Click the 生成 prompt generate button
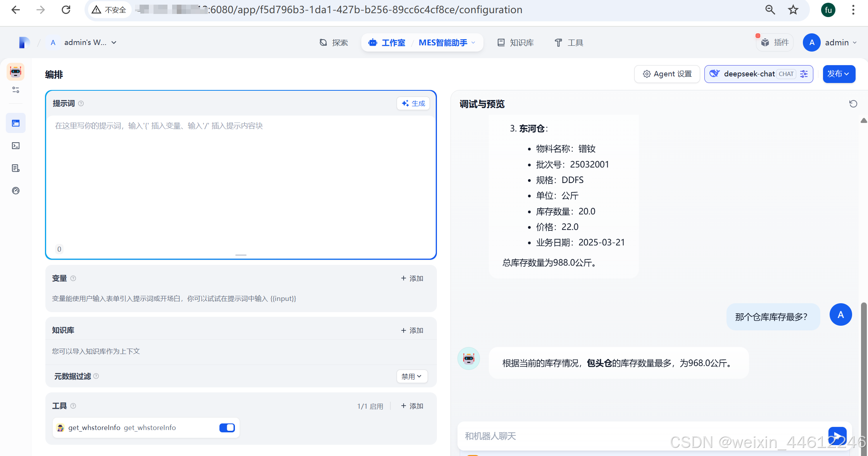Viewport: 868px width, 456px height. click(413, 104)
